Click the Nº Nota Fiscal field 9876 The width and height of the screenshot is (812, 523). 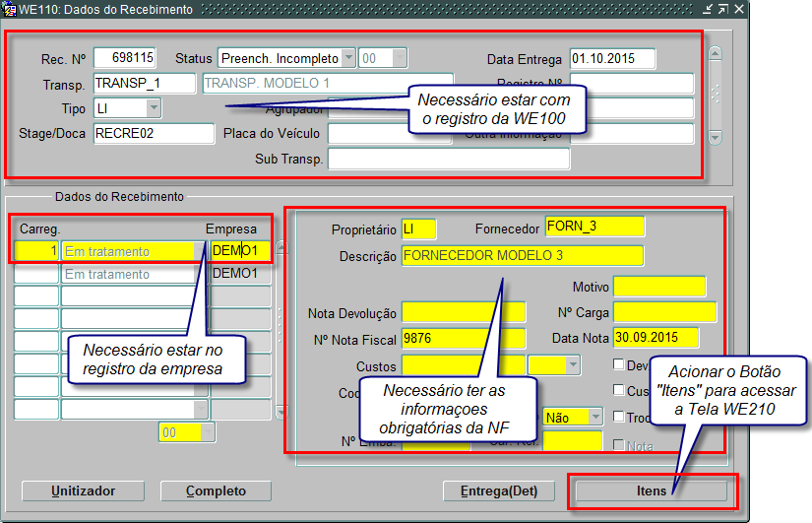[x=464, y=339]
